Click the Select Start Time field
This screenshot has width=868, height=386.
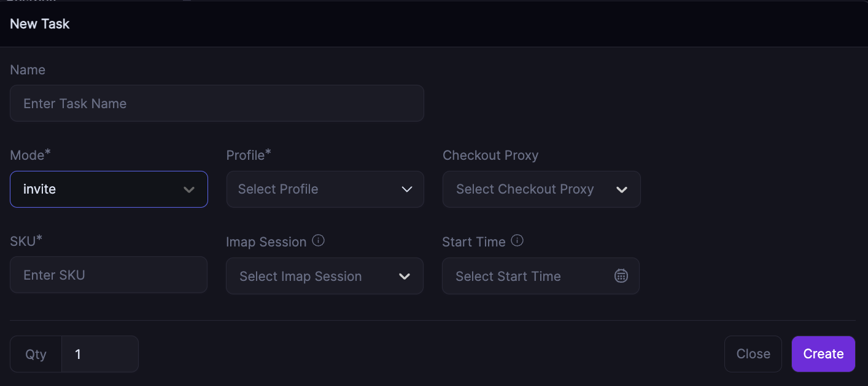[528, 276]
